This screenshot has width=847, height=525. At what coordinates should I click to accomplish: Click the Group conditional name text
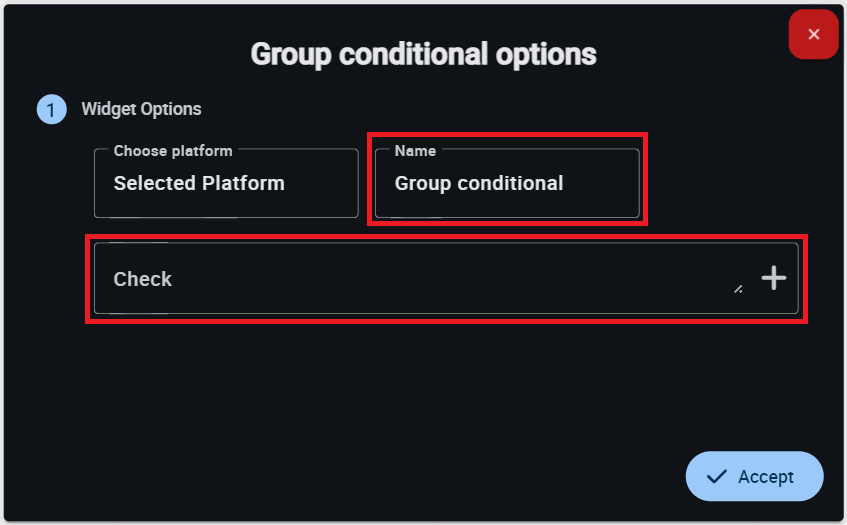(479, 183)
